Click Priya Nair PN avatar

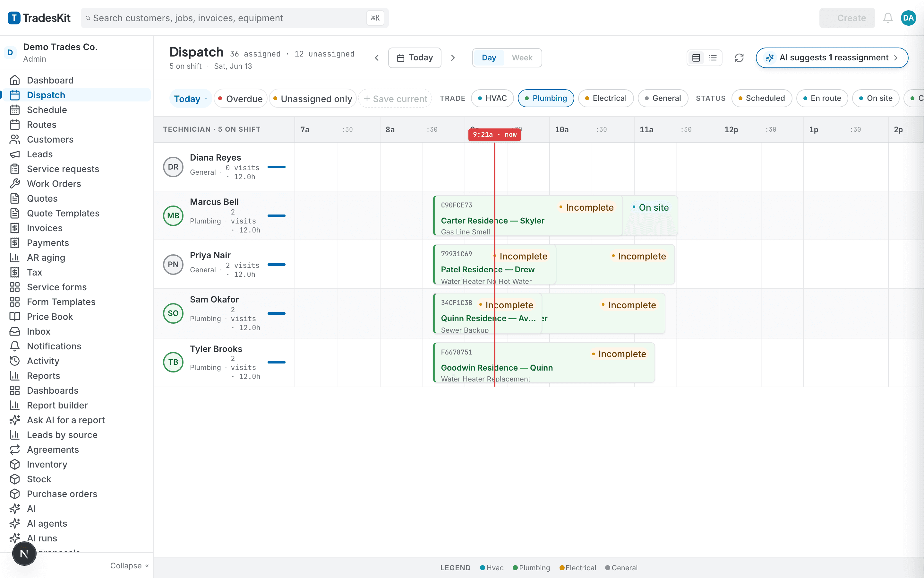[173, 265]
